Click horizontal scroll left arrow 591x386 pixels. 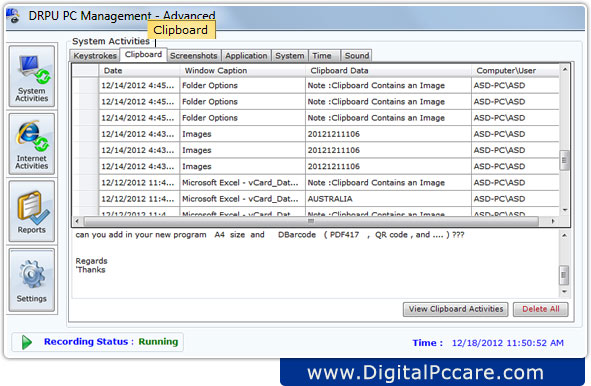77,221
